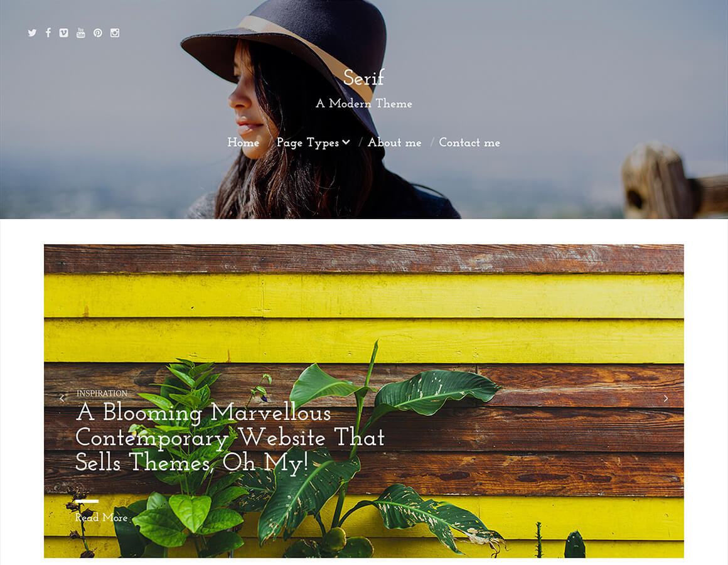Select the Home menu item
The image size is (728, 565).
point(244,142)
